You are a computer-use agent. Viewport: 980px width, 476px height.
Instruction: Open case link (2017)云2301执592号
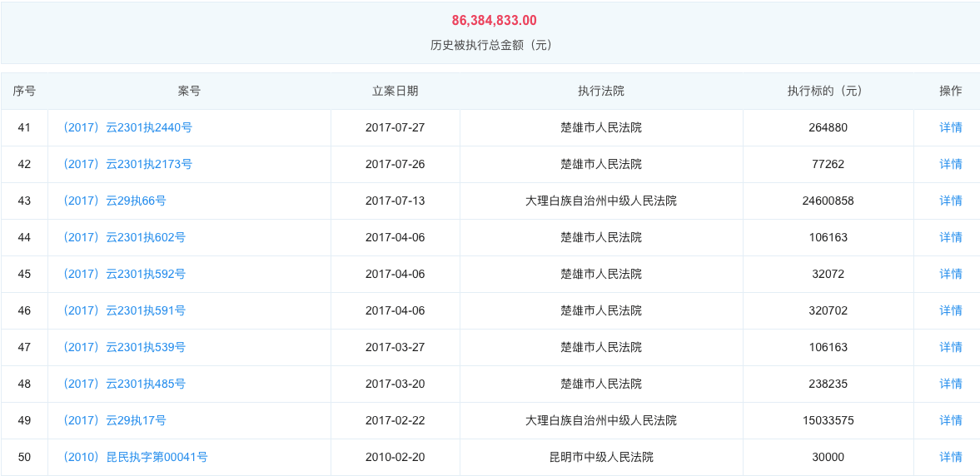point(123,274)
